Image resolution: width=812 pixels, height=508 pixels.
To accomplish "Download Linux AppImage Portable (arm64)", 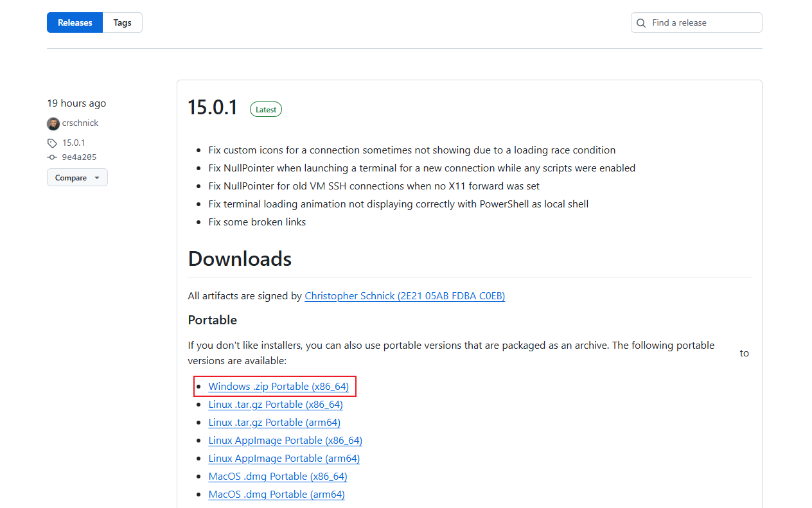I will click(284, 459).
